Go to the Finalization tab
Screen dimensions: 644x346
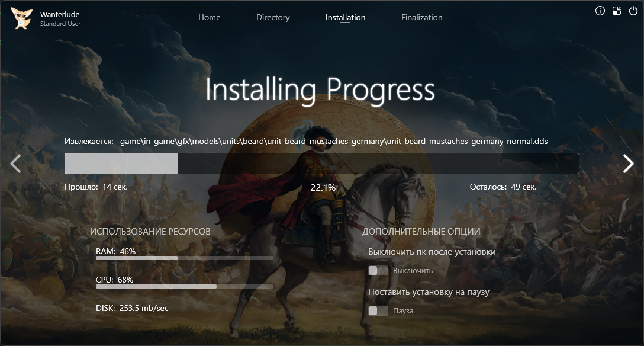421,18
